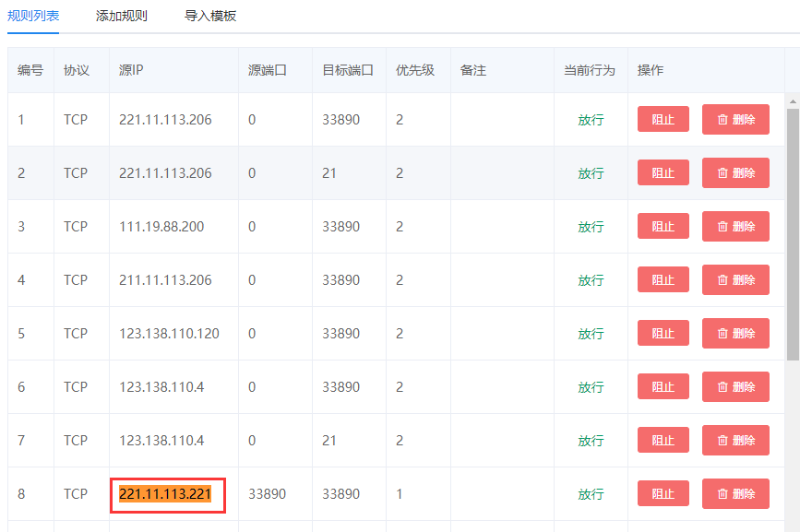This screenshot has height=532, width=800.
Task: Click 阻止 for rule 1
Action: pos(663,120)
